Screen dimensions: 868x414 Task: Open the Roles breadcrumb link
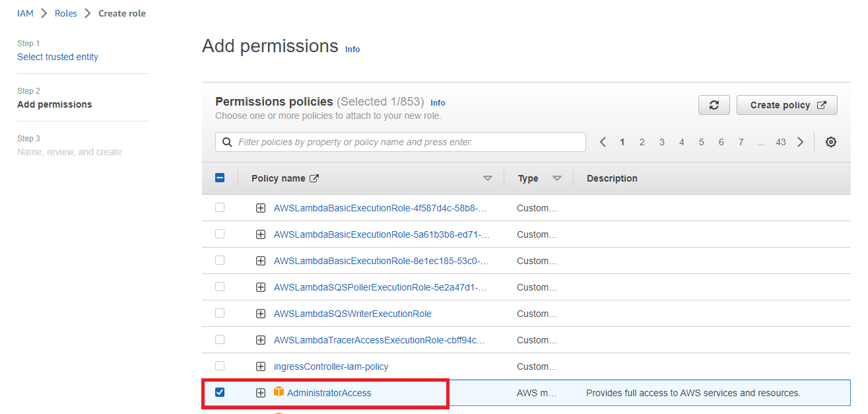coord(66,13)
